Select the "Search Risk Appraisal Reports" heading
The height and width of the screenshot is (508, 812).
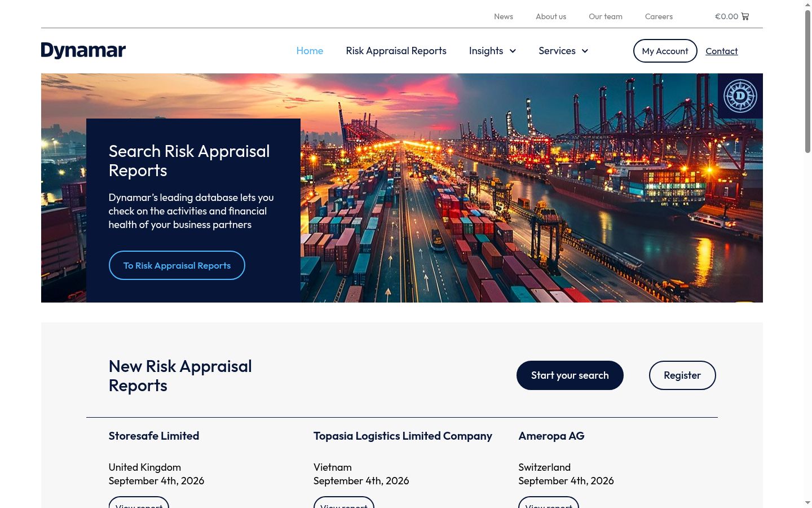(189, 161)
